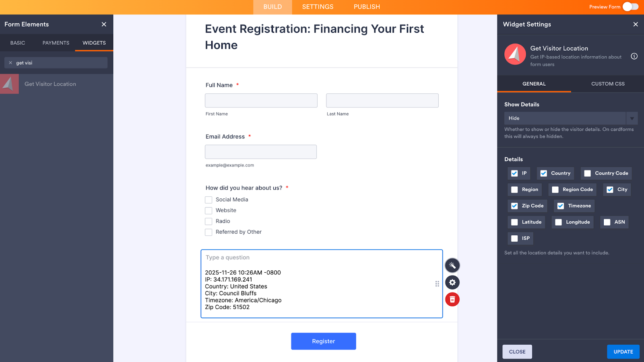Clear the widget search with the X icon
Image resolution: width=644 pixels, height=362 pixels.
coord(10,62)
